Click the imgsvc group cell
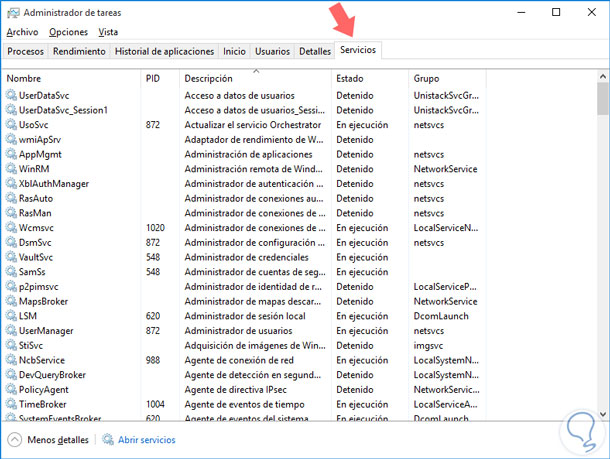Viewport: 610px width, 459px height. coord(428,345)
